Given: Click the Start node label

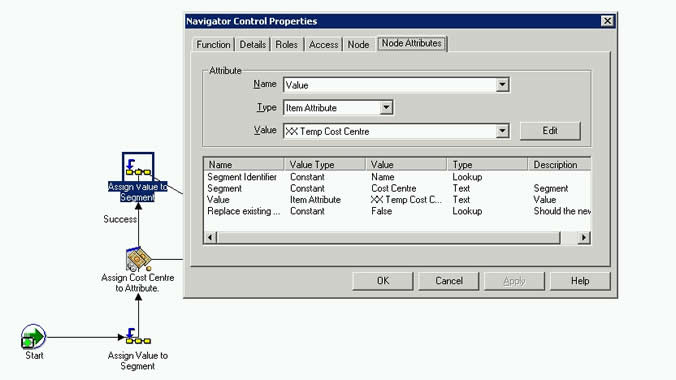Looking at the screenshot, I should 34,355.
